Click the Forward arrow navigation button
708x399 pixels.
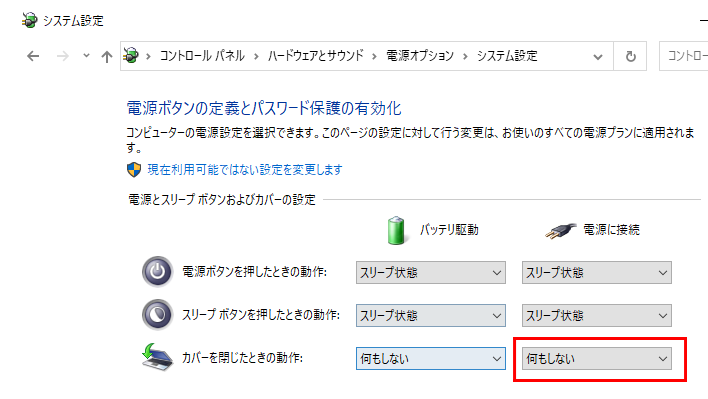[62, 56]
